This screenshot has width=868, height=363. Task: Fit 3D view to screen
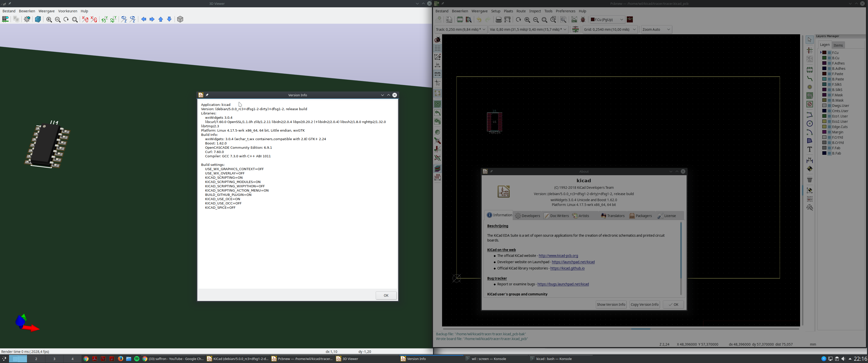75,19
